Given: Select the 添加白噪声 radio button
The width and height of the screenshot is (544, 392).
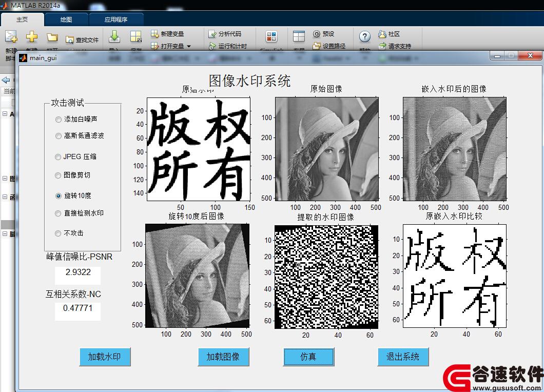Looking at the screenshot, I should (x=59, y=120).
